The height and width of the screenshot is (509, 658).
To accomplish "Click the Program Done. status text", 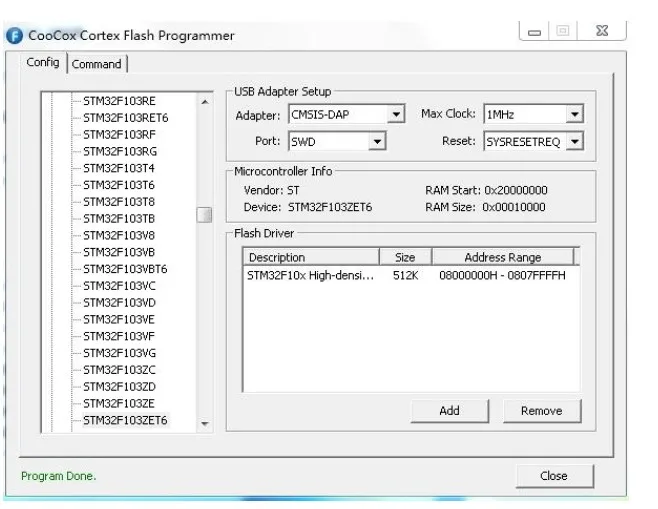I will tap(58, 476).
